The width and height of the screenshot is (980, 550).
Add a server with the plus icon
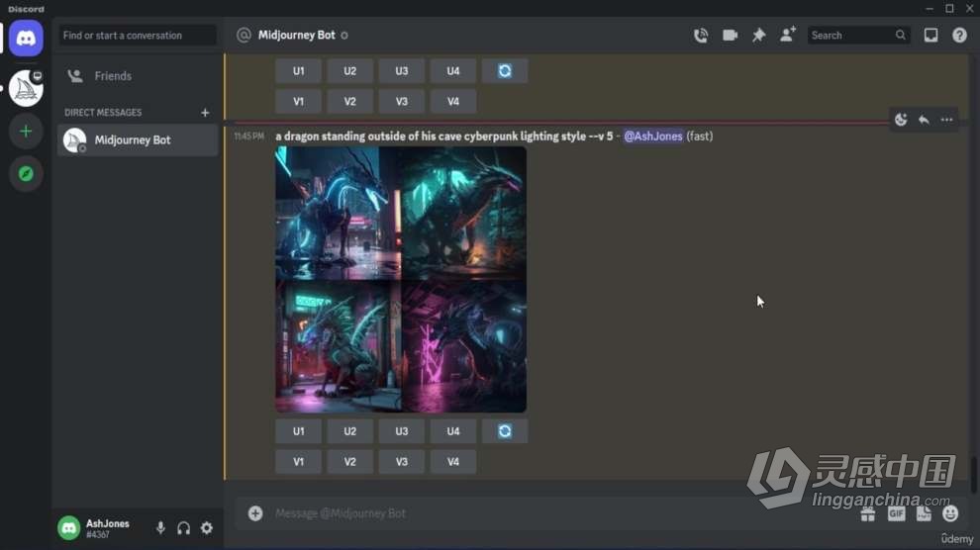point(26,132)
